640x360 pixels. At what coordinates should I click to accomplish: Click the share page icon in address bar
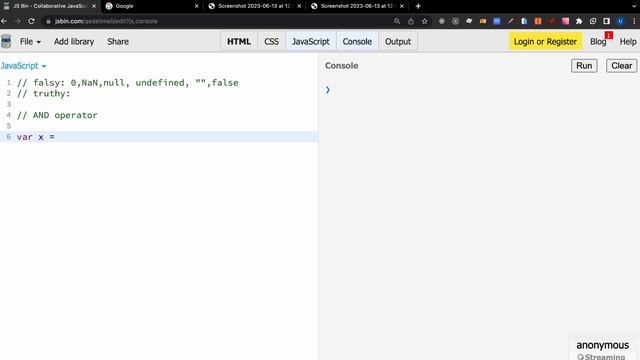point(411,21)
